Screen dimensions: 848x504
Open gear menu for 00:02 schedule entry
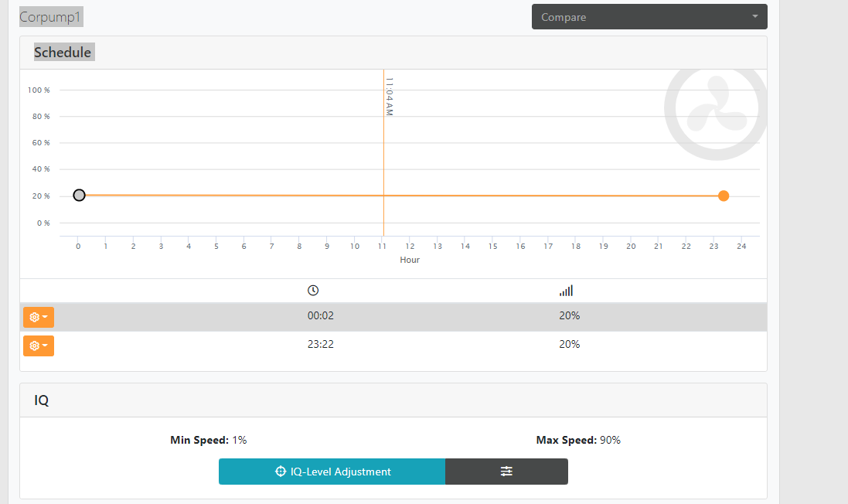pyautogui.click(x=39, y=317)
